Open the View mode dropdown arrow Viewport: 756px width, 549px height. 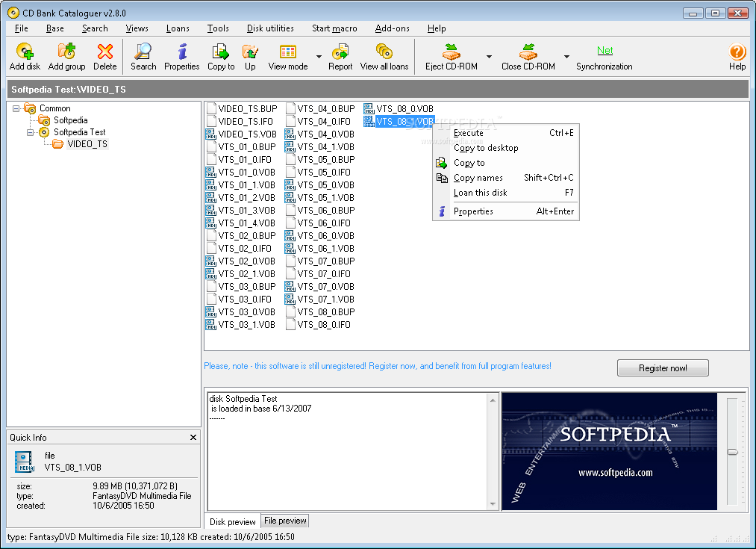point(319,57)
